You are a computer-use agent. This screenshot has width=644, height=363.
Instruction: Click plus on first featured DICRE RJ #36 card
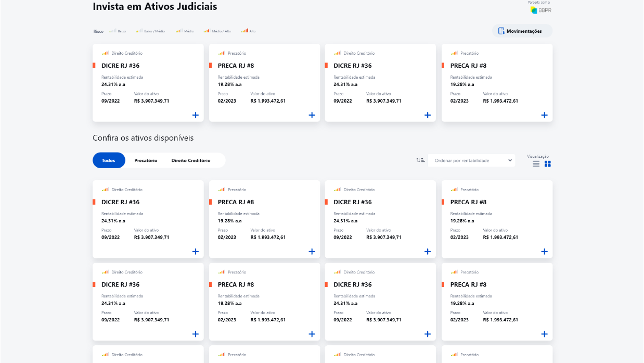(195, 115)
